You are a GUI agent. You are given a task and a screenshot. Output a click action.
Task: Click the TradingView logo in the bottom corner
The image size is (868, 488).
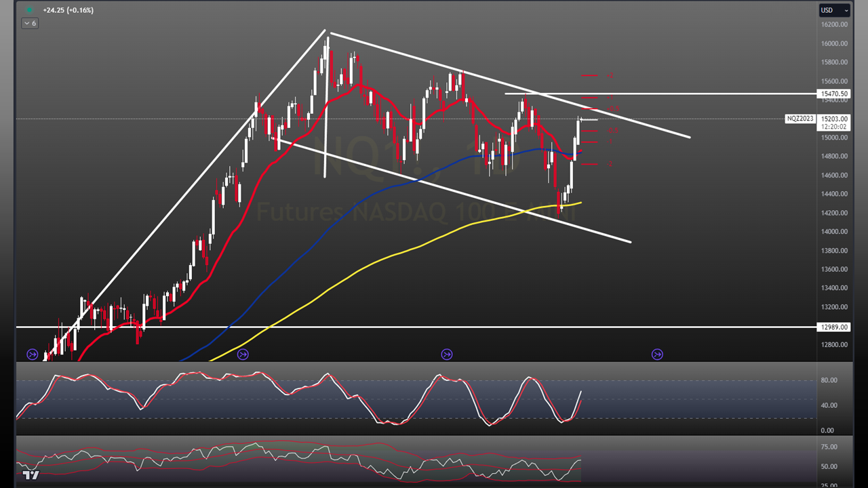(x=31, y=475)
